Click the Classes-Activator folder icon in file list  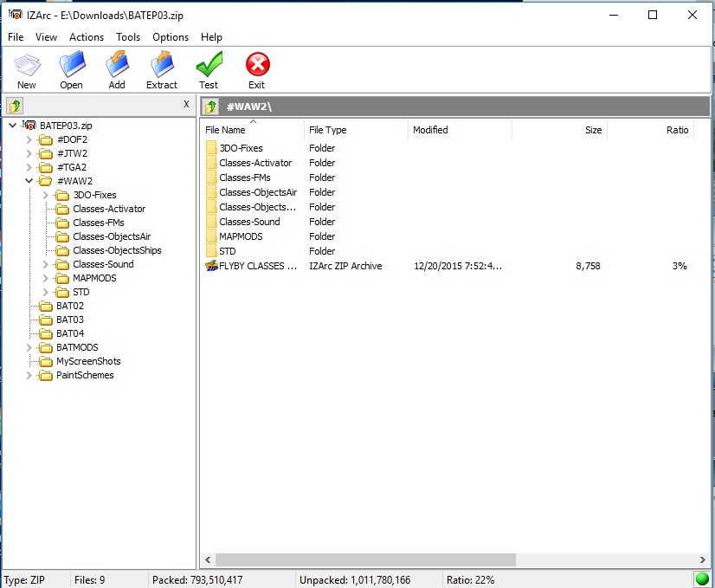point(211,163)
